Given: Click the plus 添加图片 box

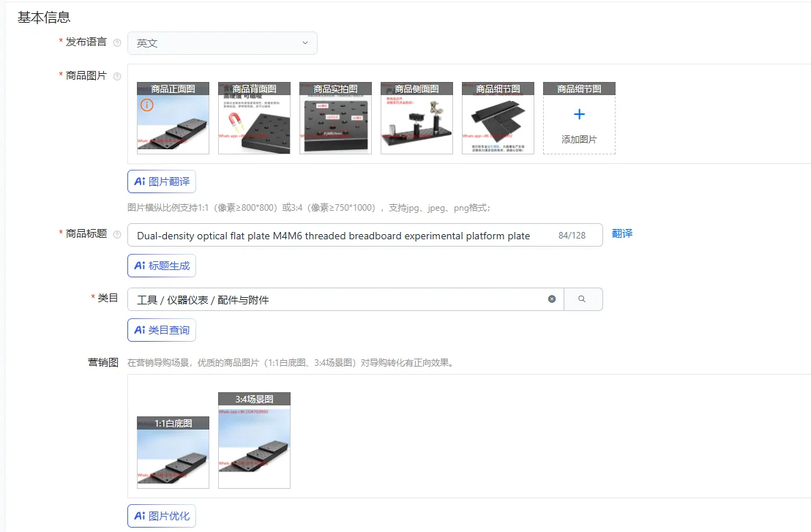Looking at the screenshot, I should (579, 118).
